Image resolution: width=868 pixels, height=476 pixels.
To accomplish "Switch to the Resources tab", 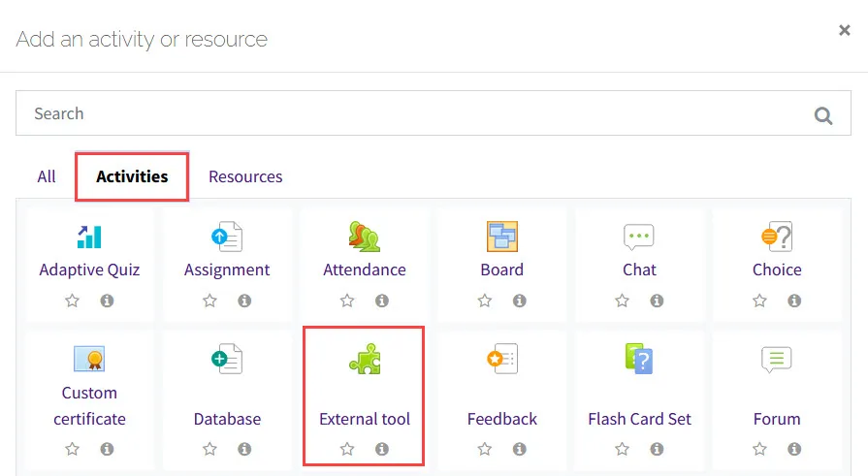I will (x=245, y=176).
